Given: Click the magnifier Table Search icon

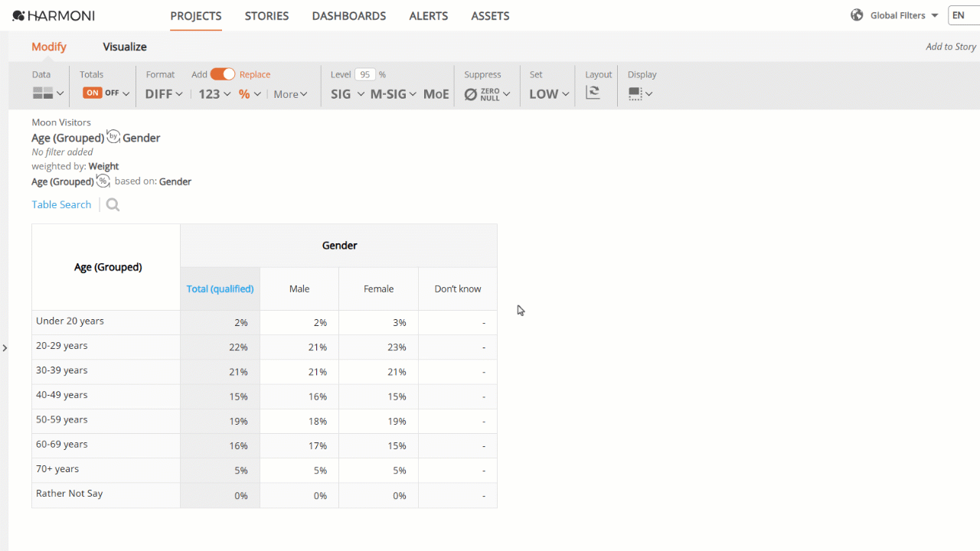Looking at the screenshot, I should (113, 204).
